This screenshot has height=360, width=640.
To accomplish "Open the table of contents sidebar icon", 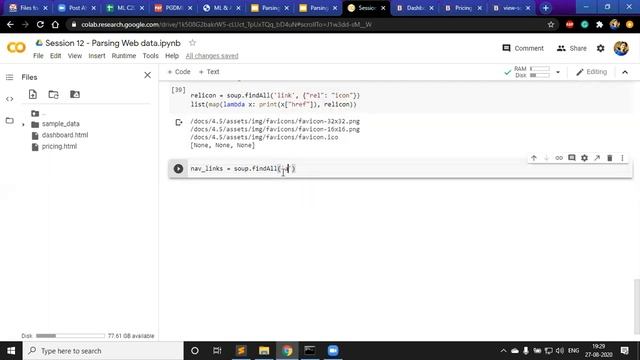I will coord(9,77).
